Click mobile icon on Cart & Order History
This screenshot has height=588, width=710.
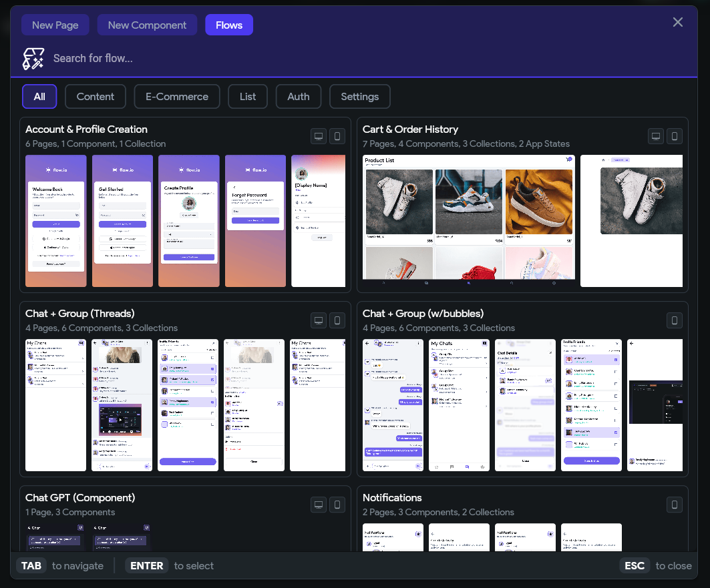675,136
